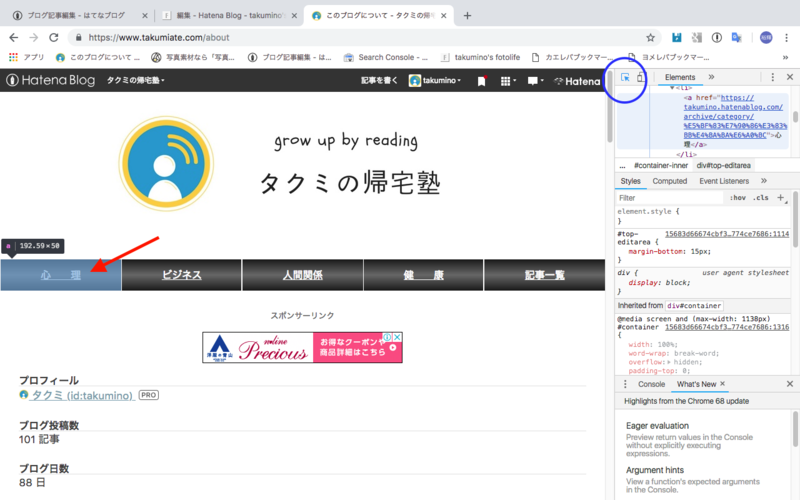800x500 pixels.
Task: Show hidden bookmarks with the chevron
Action: click(785, 57)
